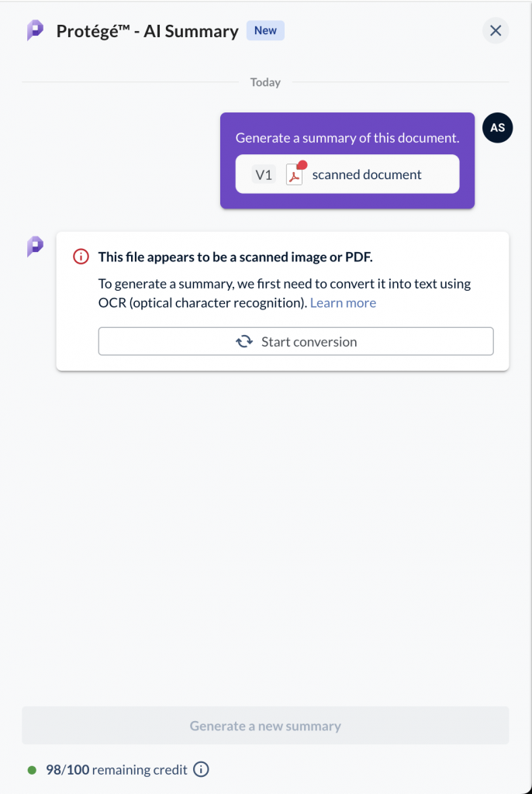Click the Today date separator
Screen dimensions: 532x794
265,82
